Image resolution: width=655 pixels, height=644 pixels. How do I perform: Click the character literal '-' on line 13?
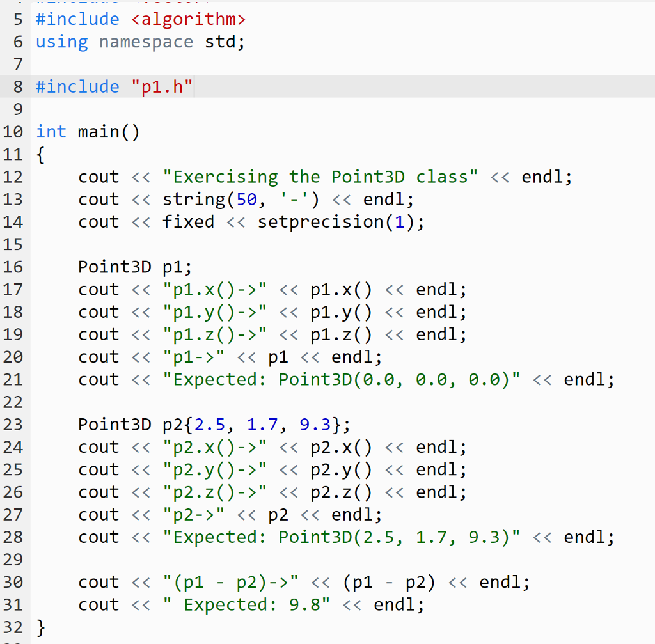(x=292, y=199)
